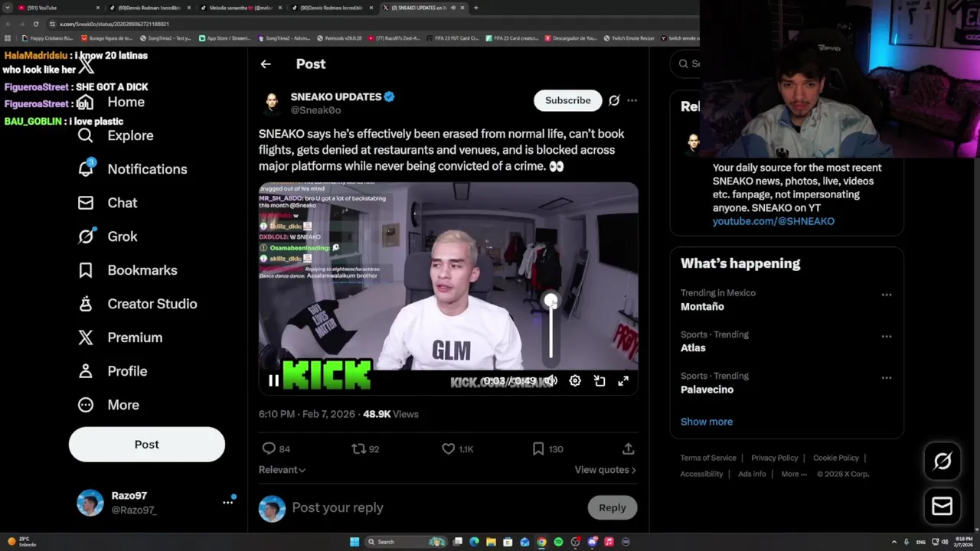Open the browser tab search dropdown
The width and height of the screenshot is (980, 551).
coord(8,8)
